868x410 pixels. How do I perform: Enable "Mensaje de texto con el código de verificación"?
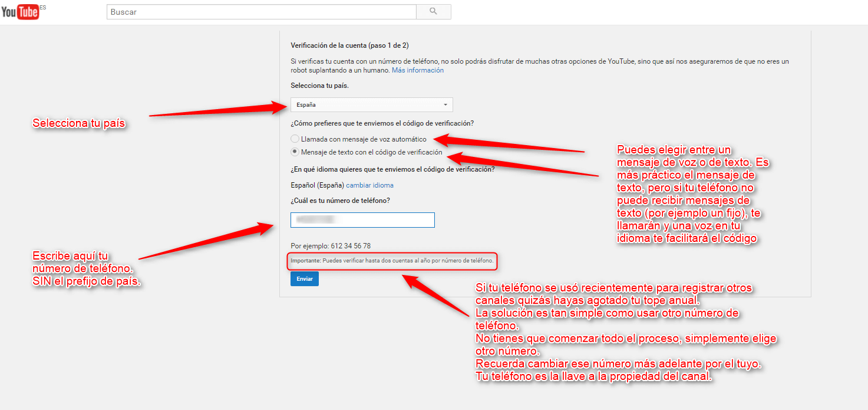tap(294, 152)
